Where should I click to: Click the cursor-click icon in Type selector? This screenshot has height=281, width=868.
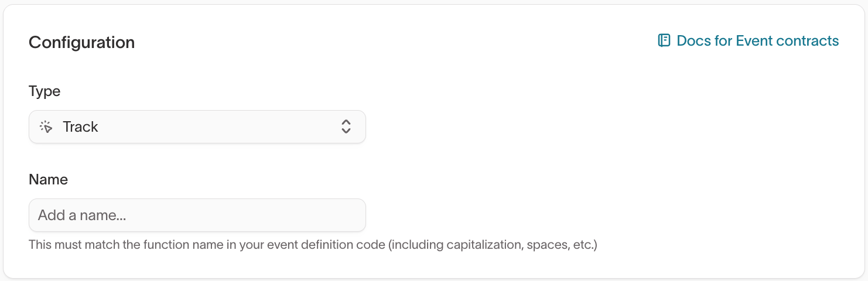(x=46, y=126)
